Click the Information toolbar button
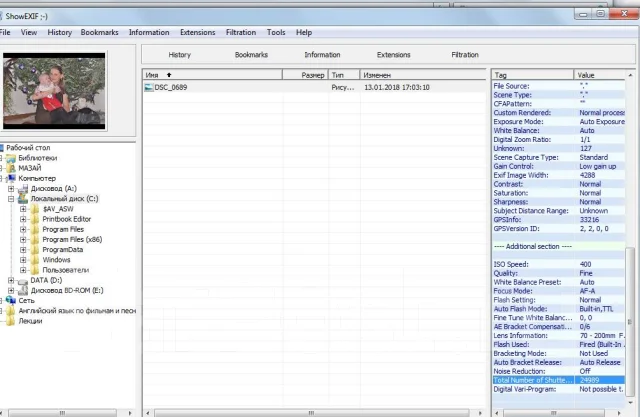Viewport: 640px width, 417px height. tap(322, 55)
